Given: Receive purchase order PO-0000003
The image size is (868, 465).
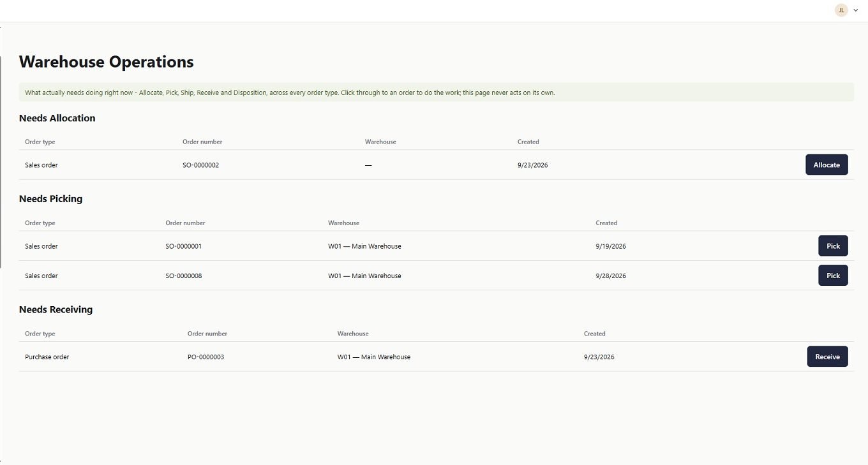Looking at the screenshot, I should [x=827, y=357].
